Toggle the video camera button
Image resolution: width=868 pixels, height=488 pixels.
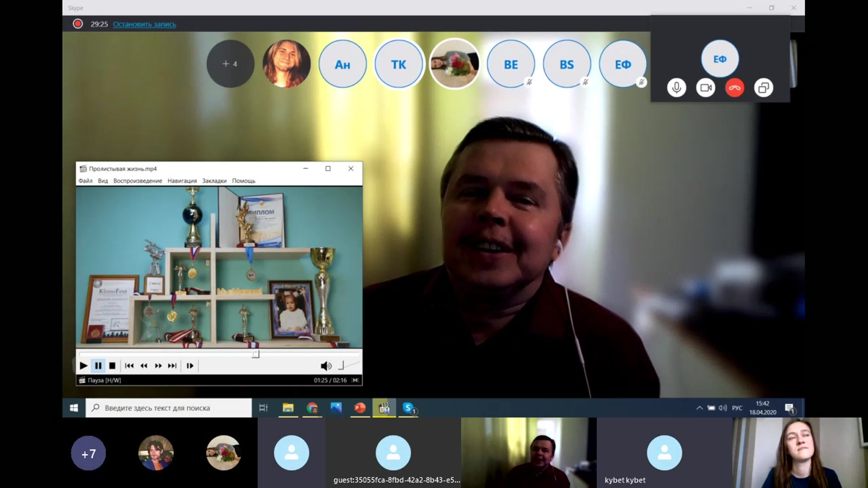(706, 88)
